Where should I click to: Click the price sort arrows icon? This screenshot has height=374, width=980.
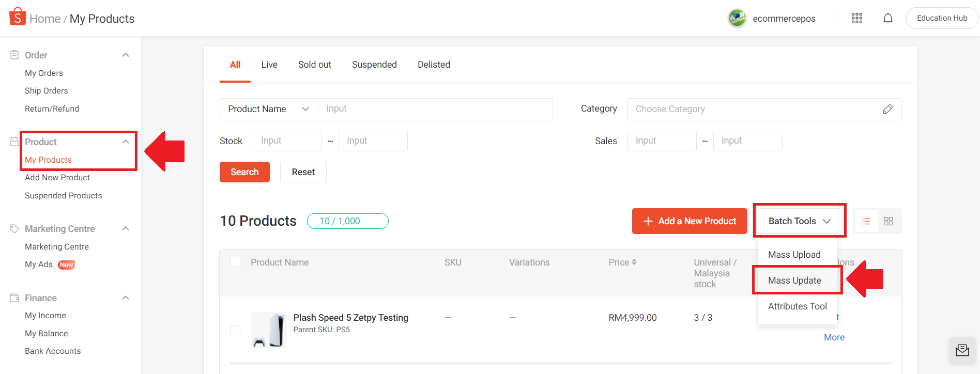point(634,262)
